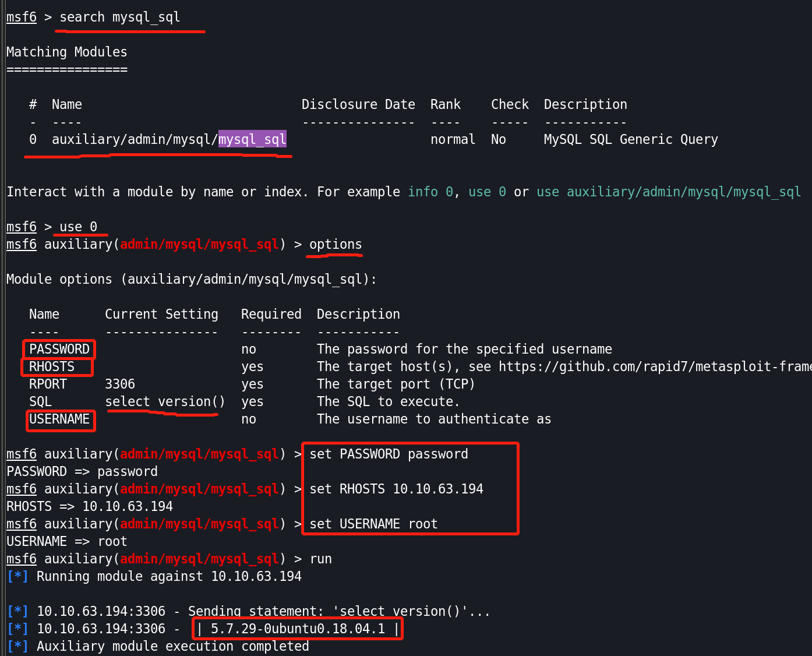Click the 'Check' column header
Screen dimensions: 812x656
pyautogui.click(x=510, y=104)
